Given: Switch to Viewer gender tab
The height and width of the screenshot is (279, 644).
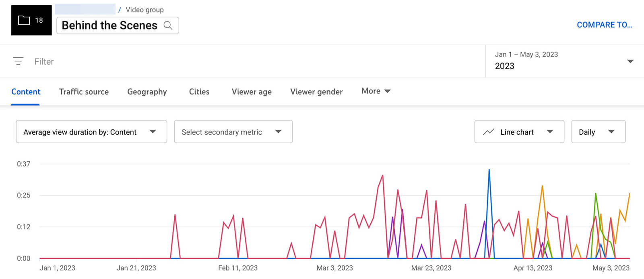Looking at the screenshot, I should tap(316, 92).
